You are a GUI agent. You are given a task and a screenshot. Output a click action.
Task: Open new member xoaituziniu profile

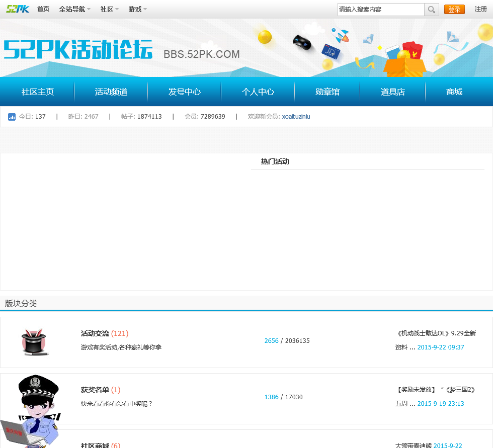click(x=296, y=117)
